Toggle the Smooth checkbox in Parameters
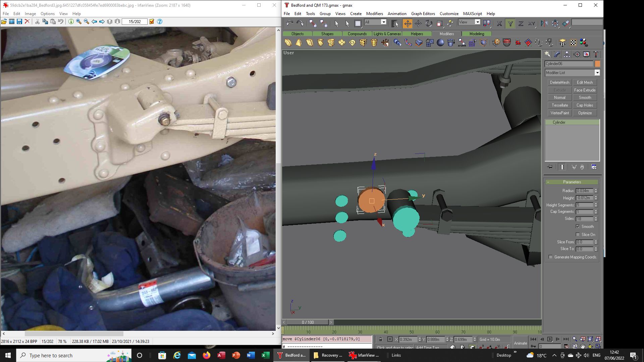Image resolution: width=644 pixels, height=362 pixels. pos(578,227)
